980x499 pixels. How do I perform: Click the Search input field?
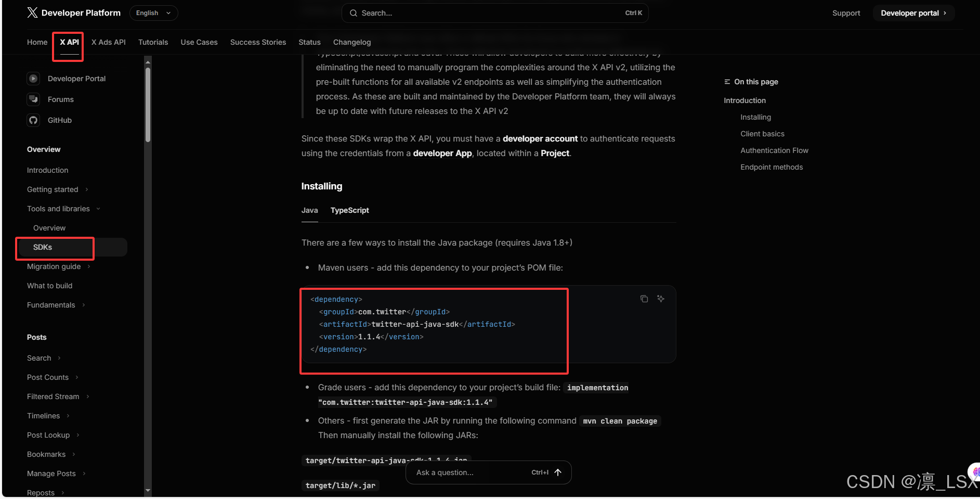tap(495, 13)
